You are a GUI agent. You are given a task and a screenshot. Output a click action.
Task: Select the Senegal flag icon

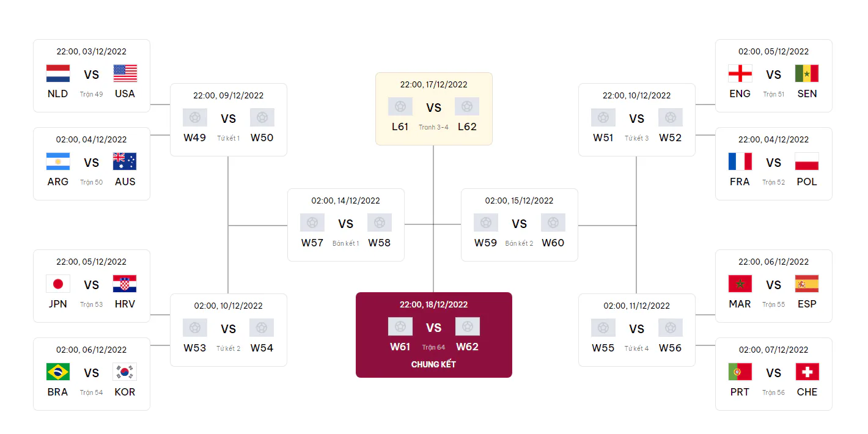[807, 73]
